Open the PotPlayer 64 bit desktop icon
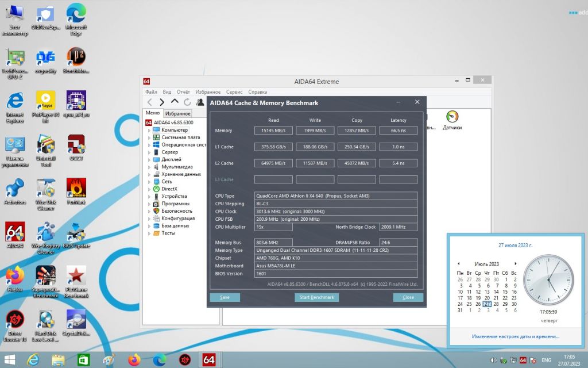This screenshot has height=368, width=588. pos(45,107)
